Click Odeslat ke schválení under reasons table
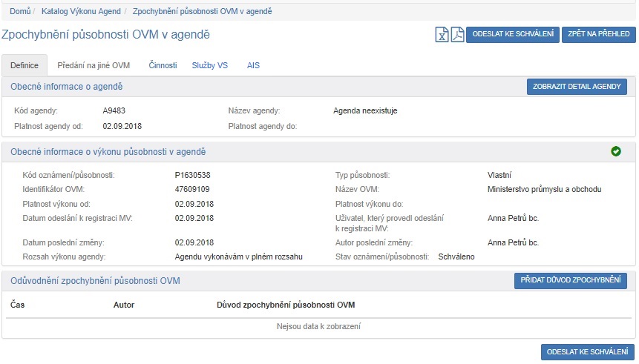639x364 pixels. tap(587, 351)
